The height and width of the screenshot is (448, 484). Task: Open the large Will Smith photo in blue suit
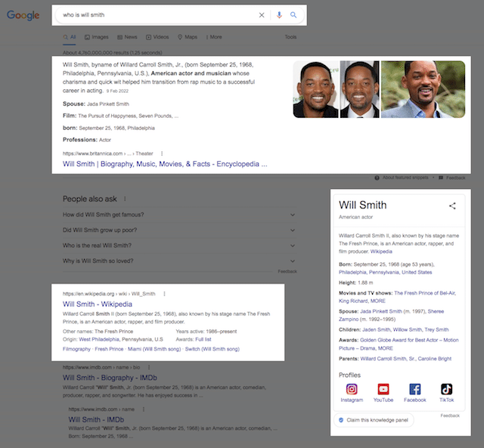423,89
